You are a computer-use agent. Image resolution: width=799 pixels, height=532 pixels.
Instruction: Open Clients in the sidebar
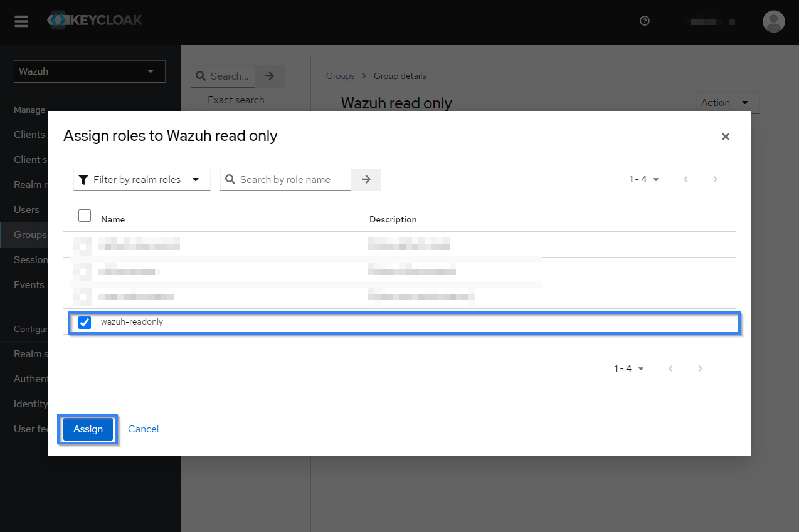coord(29,135)
